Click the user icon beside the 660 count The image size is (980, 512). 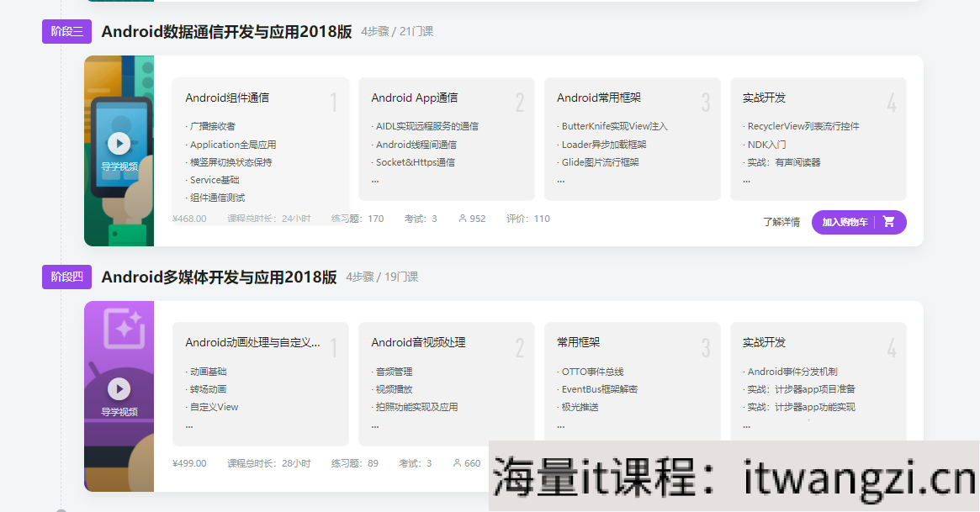tap(459, 462)
